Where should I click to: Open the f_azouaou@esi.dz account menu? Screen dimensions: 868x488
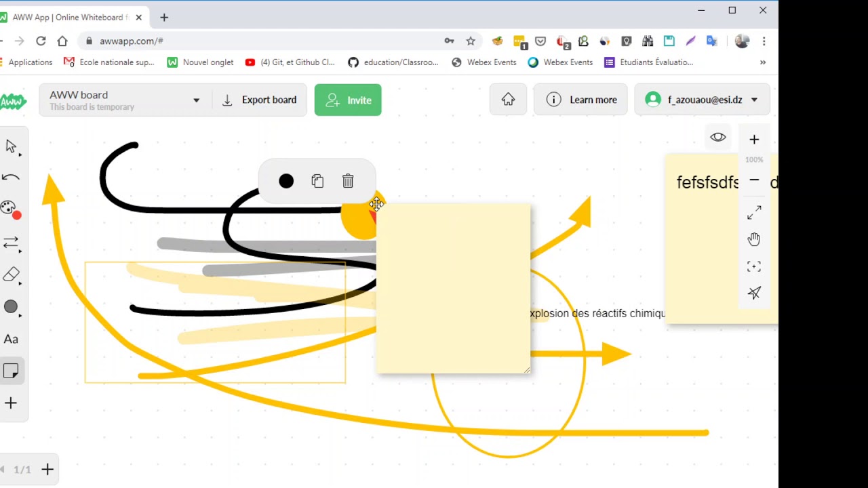pos(702,100)
